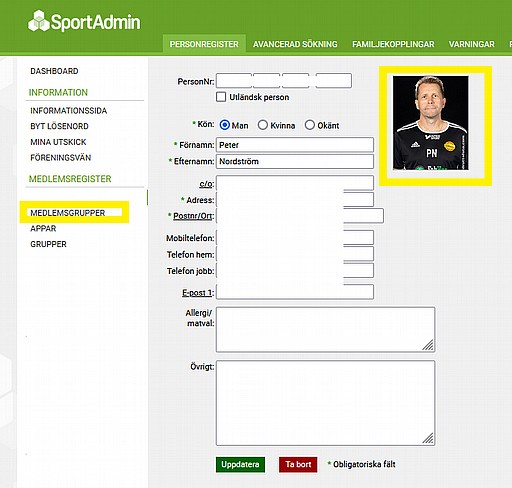Click the SportAdmin logo

84,21
